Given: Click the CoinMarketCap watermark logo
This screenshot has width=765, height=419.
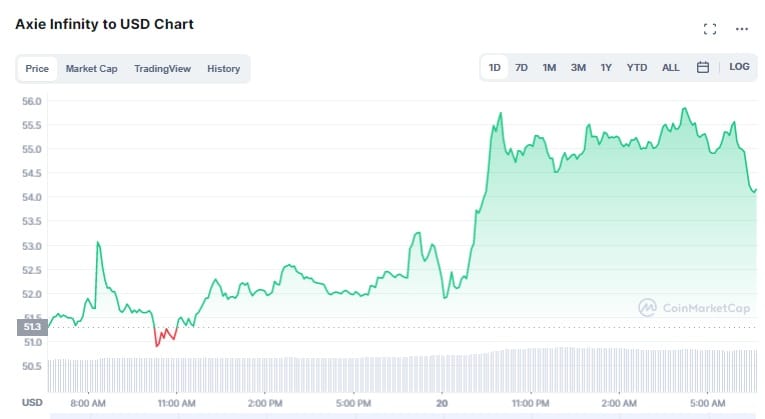Looking at the screenshot, I should click(x=694, y=308).
